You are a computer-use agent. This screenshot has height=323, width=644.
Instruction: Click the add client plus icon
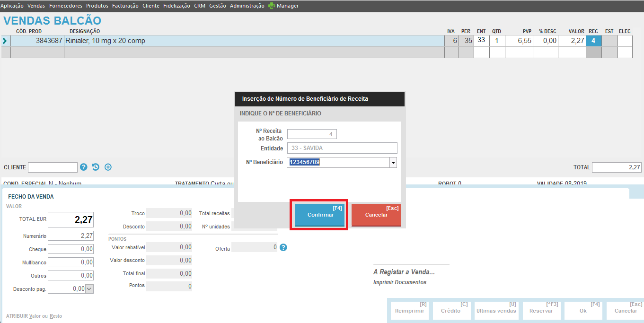tap(108, 167)
